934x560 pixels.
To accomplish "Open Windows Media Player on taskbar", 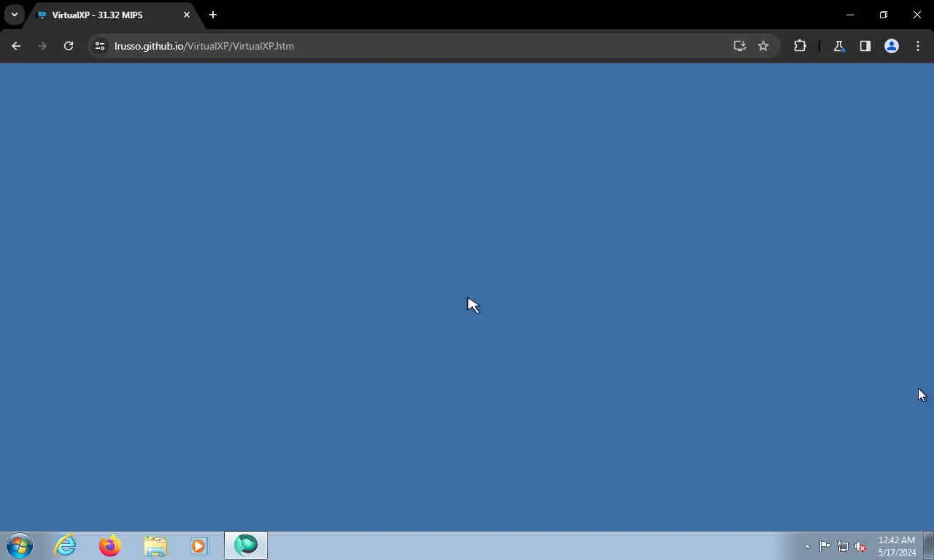I will click(x=200, y=545).
